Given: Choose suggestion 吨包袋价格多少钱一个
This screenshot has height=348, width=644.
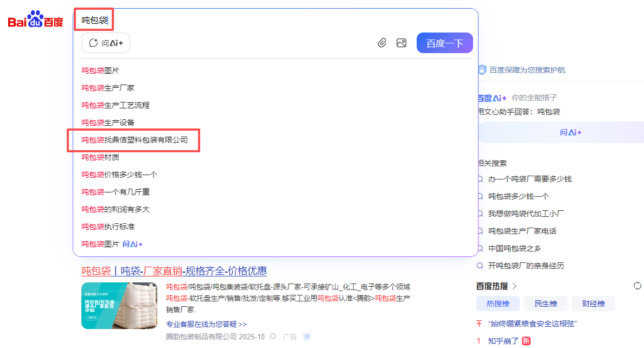Looking at the screenshot, I should [x=119, y=175].
